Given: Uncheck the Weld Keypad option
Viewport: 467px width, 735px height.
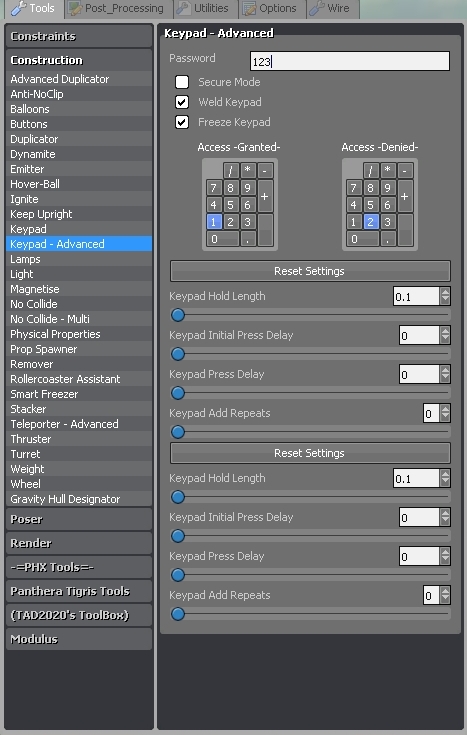Looking at the screenshot, I should click(x=182, y=102).
